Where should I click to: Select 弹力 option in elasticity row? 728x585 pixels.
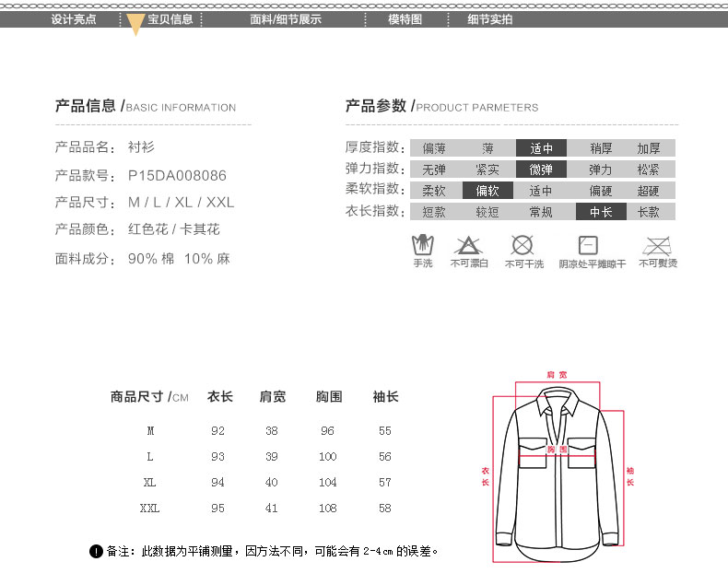click(x=601, y=170)
